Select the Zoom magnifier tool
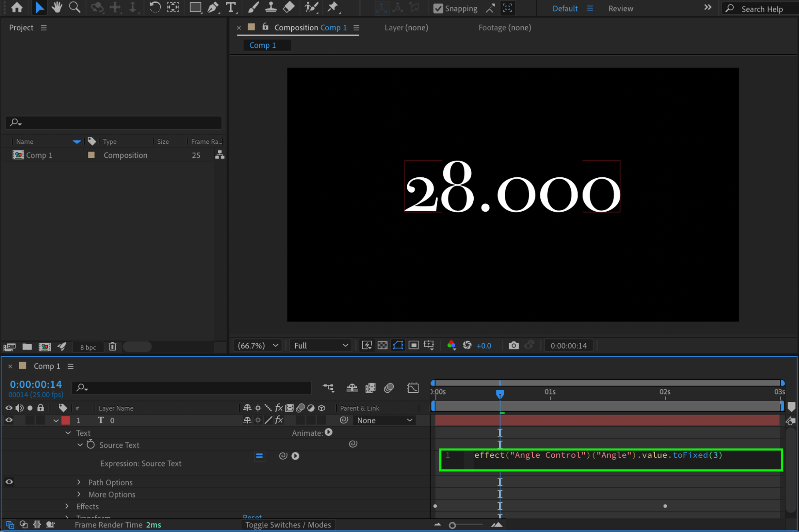Image resolution: width=799 pixels, height=532 pixels. click(74, 7)
